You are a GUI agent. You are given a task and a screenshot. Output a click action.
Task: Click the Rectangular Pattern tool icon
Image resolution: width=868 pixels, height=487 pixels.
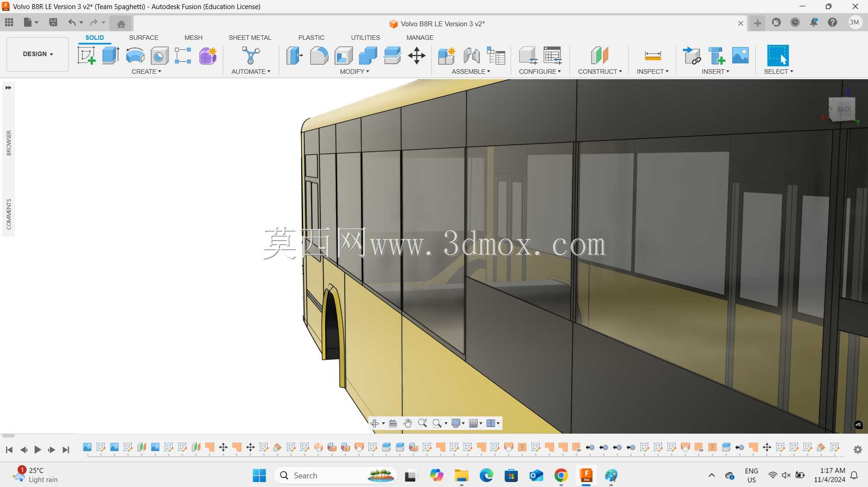(183, 56)
